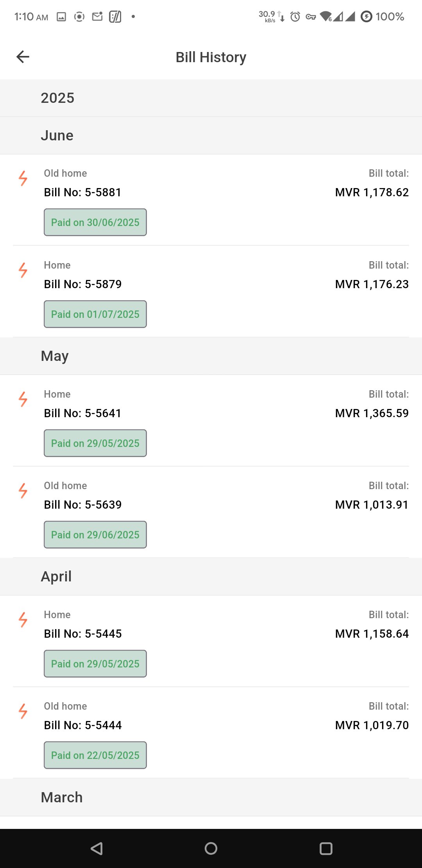The image size is (422, 868).
Task: Select the June month header
Action: pyautogui.click(x=57, y=136)
